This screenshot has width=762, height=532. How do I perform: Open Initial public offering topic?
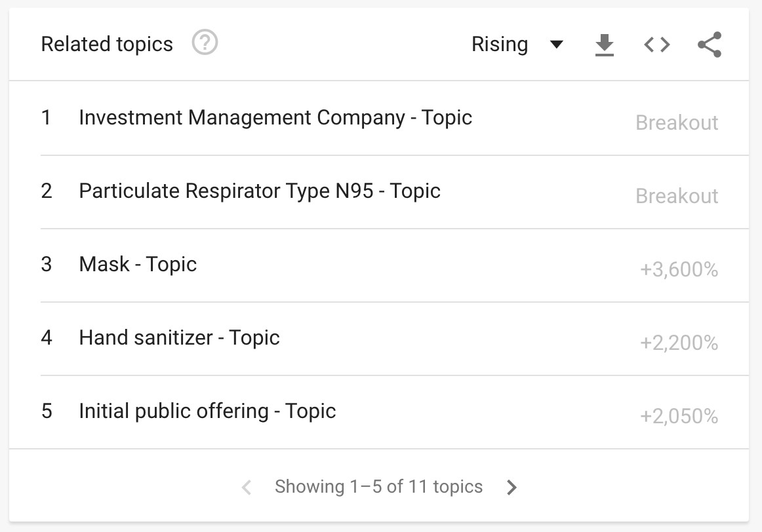(207, 411)
